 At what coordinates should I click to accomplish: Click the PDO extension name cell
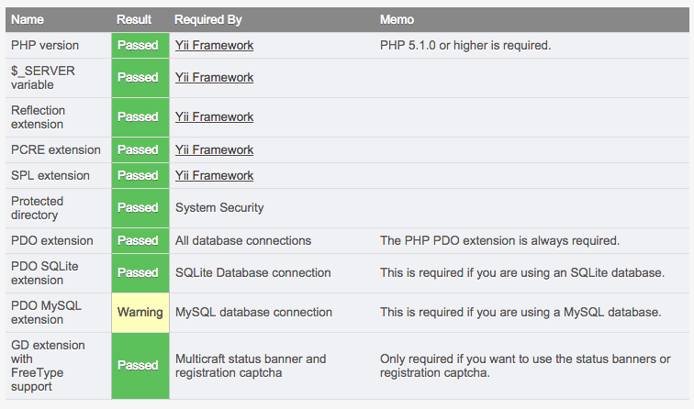[52, 241]
